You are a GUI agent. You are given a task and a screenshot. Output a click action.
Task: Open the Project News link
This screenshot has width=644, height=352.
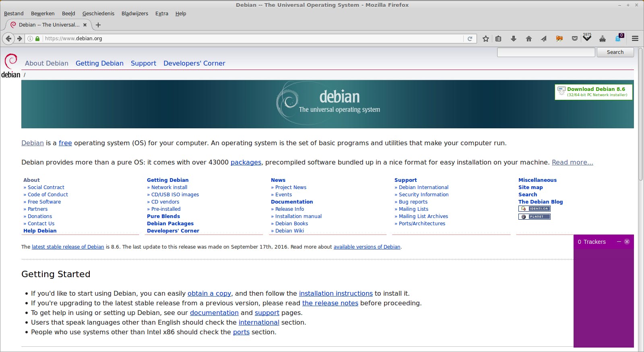pos(291,187)
